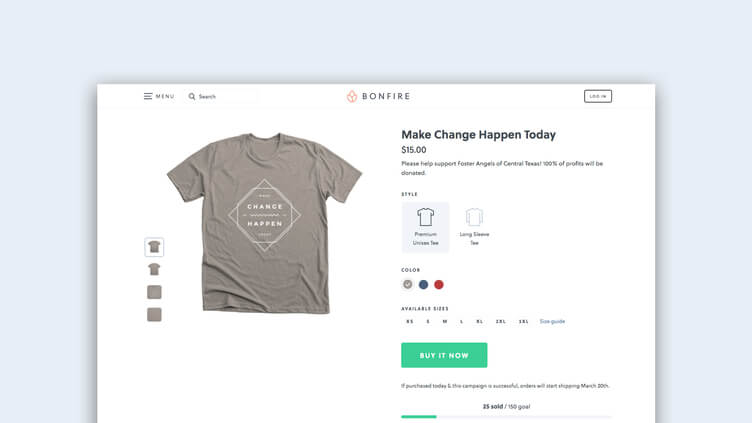Open the hamburger MENU icon
Screen dimensions: 752x423
coord(148,96)
